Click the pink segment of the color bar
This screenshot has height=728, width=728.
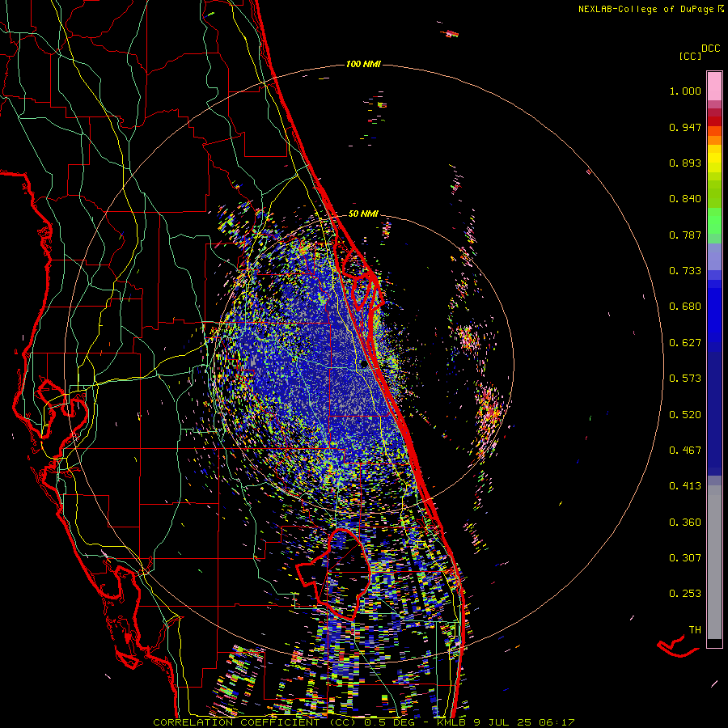pyautogui.click(x=714, y=87)
